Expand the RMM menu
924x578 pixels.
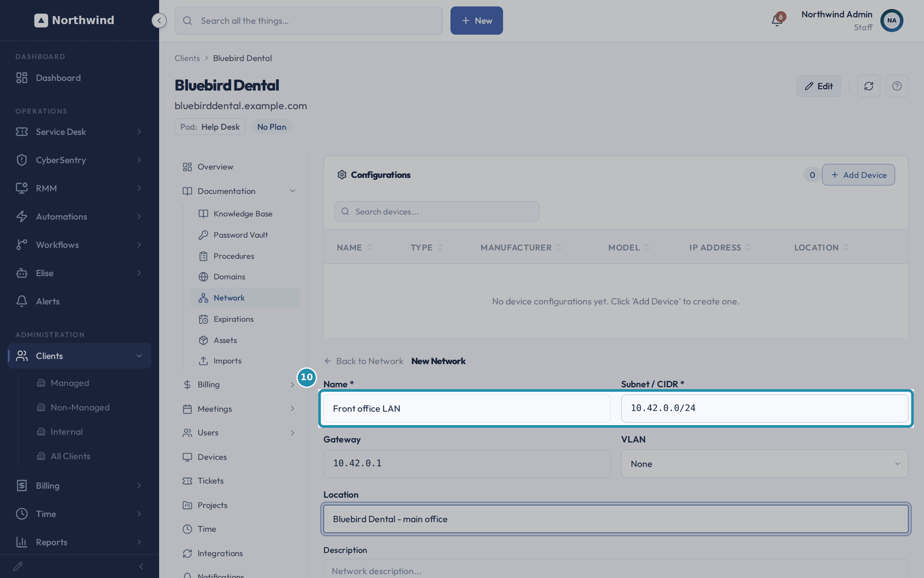[x=80, y=188]
